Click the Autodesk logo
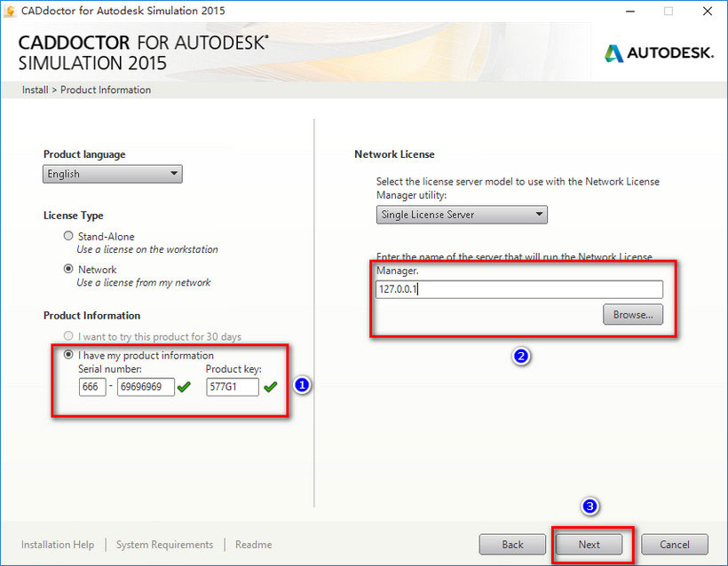 pos(659,53)
